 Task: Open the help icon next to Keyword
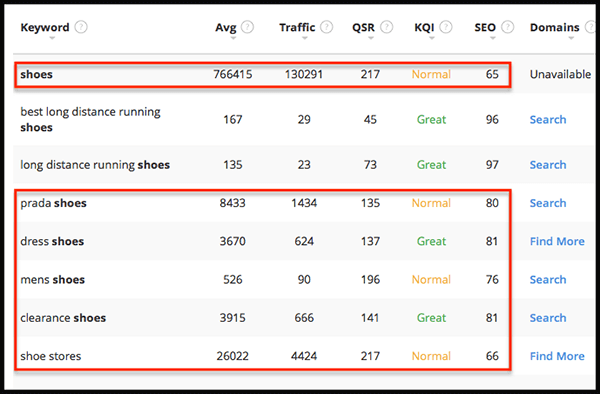pyautogui.click(x=81, y=27)
